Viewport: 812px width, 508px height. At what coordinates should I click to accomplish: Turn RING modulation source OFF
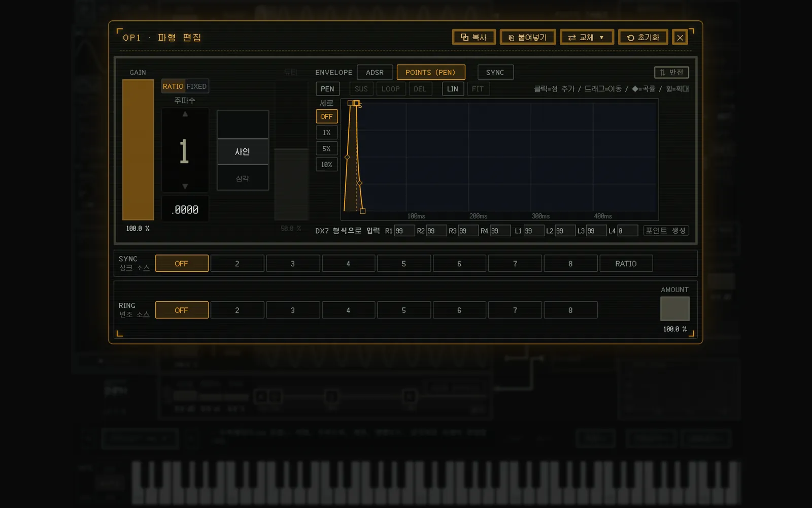tap(182, 310)
